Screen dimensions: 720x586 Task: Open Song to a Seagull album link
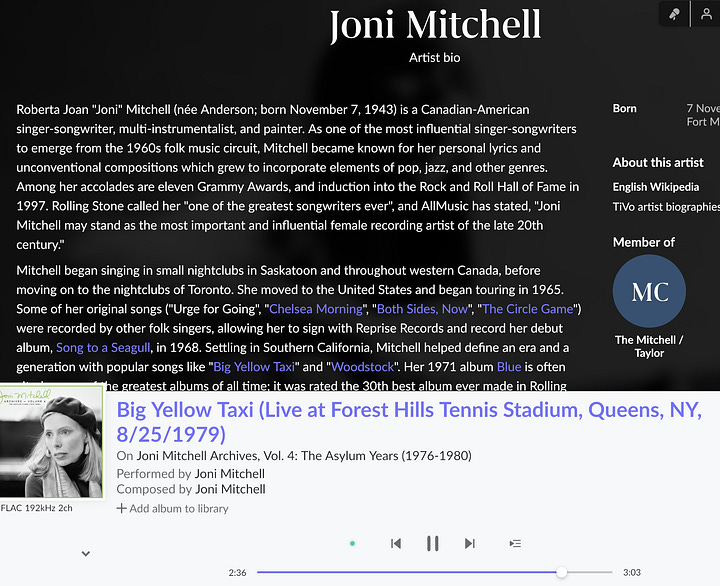103,348
